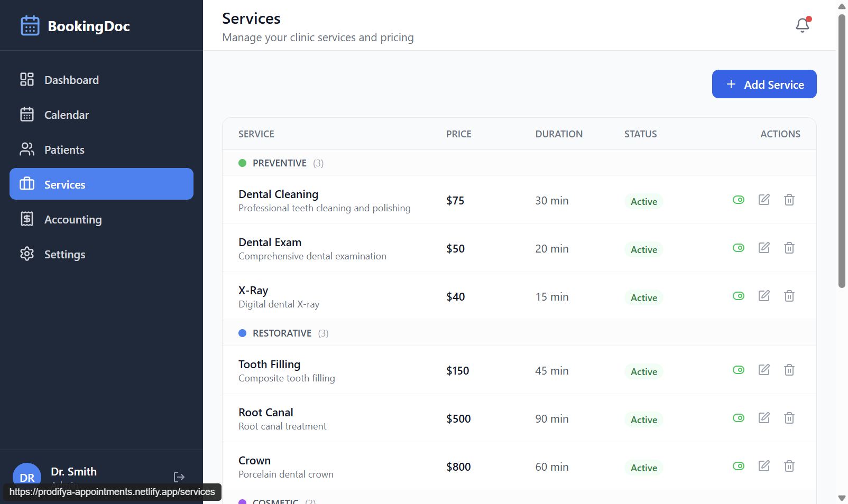This screenshot has width=848, height=504.
Task: Delete the Dental Exam service
Action: (x=789, y=248)
